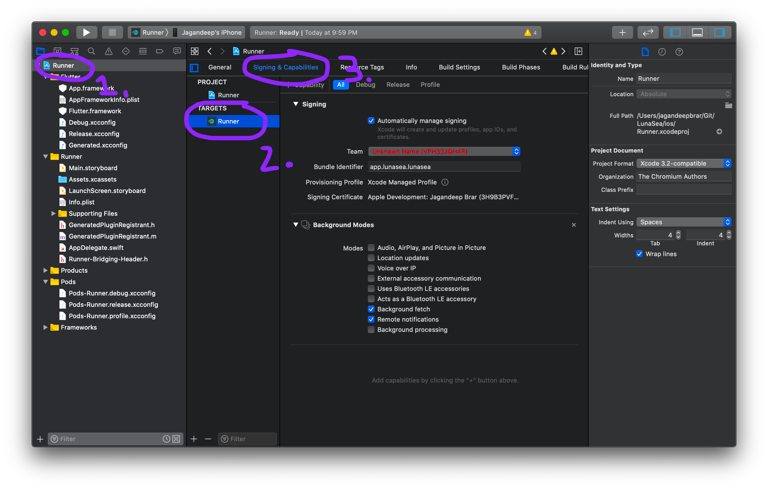The height and width of the screenshot is (489, 768).
Task: Stop the running build
Action: 112,32
